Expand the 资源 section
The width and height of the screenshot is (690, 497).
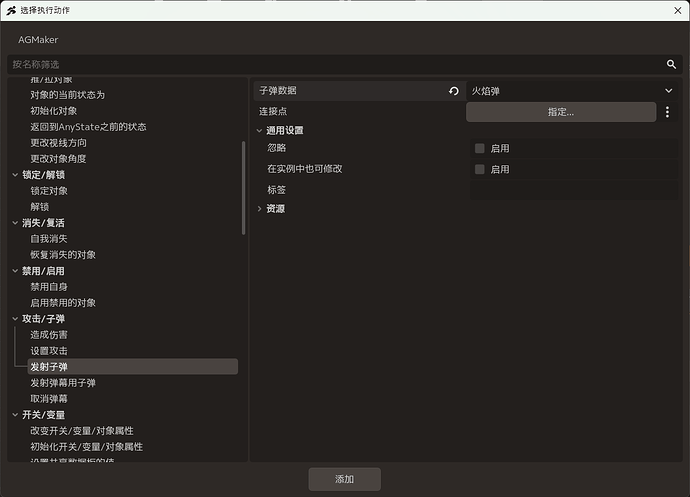click(x=259, y=209)
